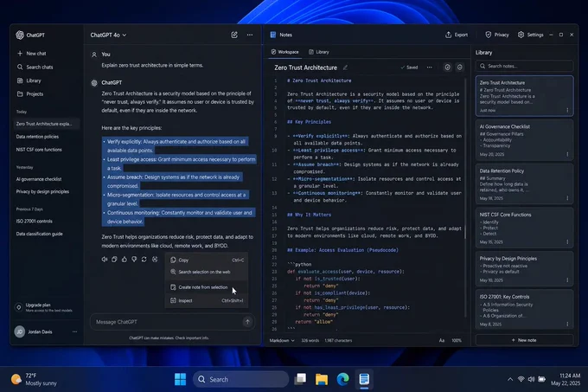Click the Wi-Fi icon in the system tray

pyautogui.click(x=521, y=379)
